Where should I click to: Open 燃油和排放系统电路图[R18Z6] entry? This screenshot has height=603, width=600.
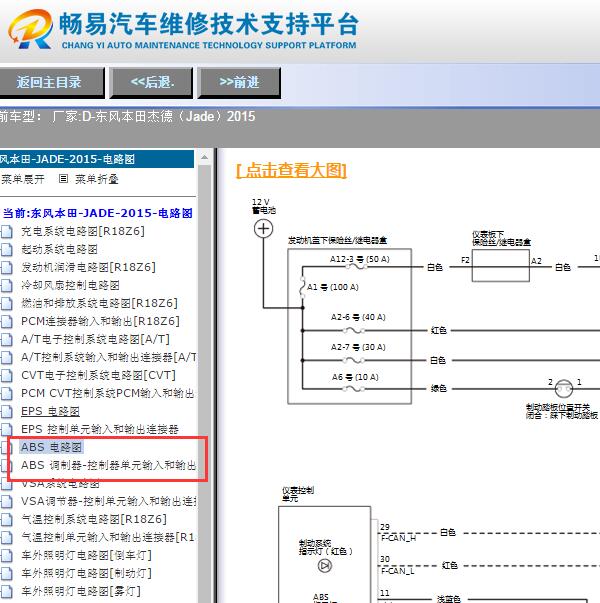click(x=99, y=303)
